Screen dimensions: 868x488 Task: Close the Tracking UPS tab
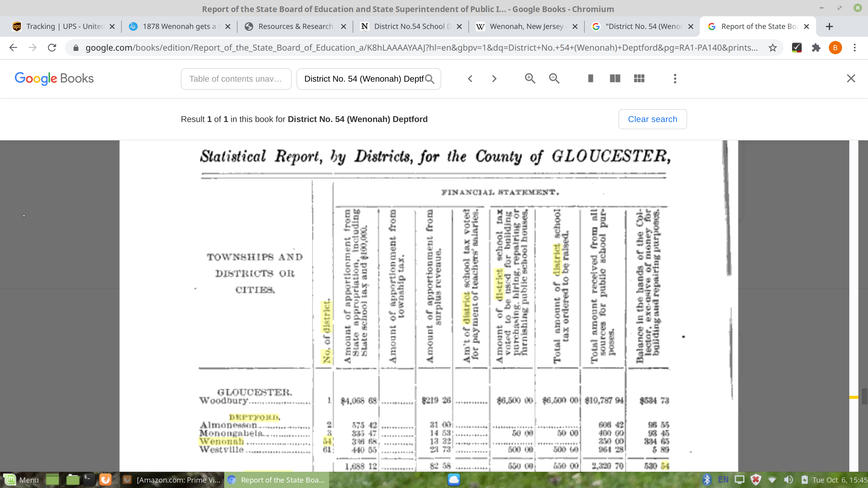click(x=112, y=26)
